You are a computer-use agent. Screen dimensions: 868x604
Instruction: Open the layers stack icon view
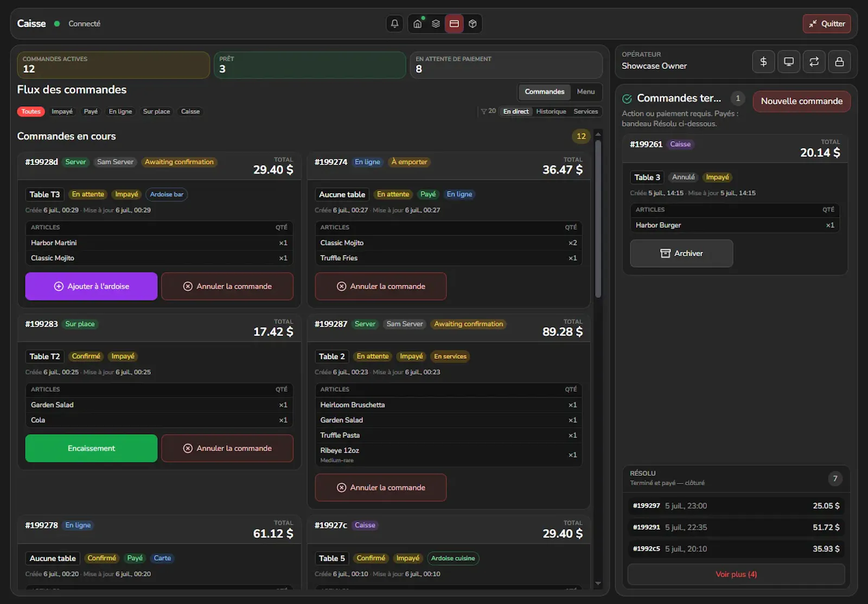click(436, 23)
